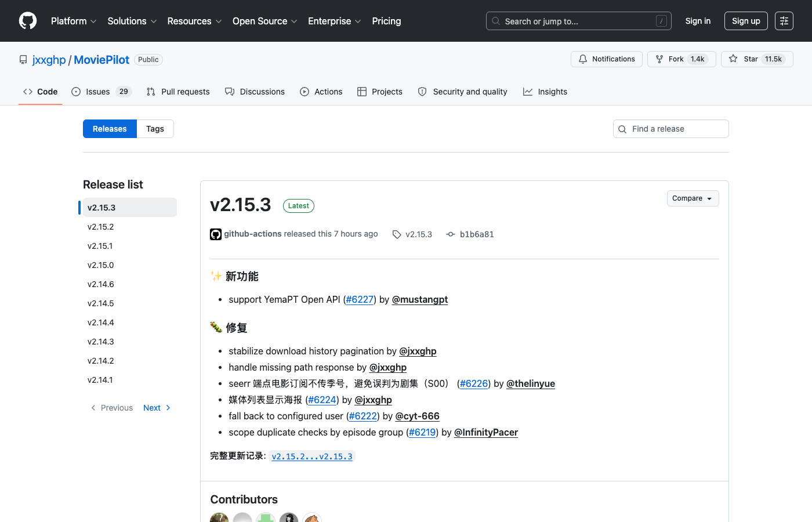The height and width of the screenshot is (522, 812).
Task: Click the v2.15.3 release title heading
Action: coord(241,205)
